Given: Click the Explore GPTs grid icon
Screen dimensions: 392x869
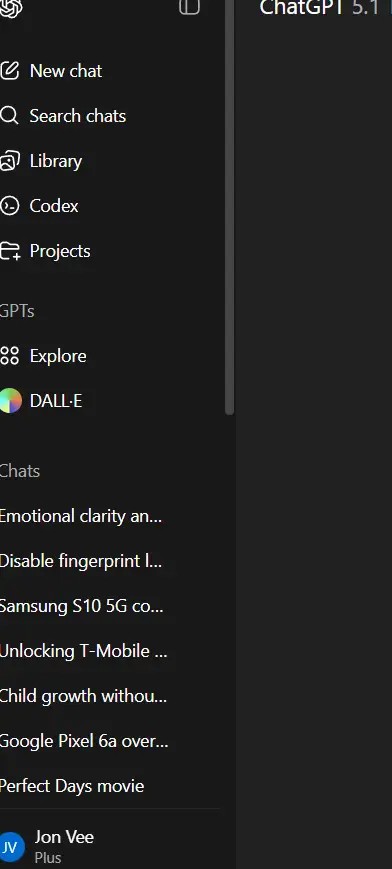Looking at the screenshot, I should coord(9,356).
